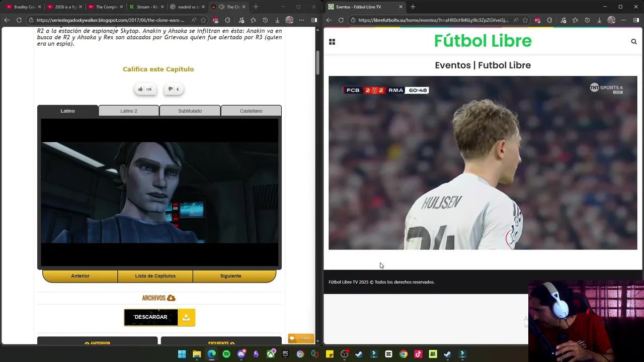The height and width of the screenshot is (362, 644).
Task: Open Downloads in the Fútbol Libre browser
Action: point(599,20)
